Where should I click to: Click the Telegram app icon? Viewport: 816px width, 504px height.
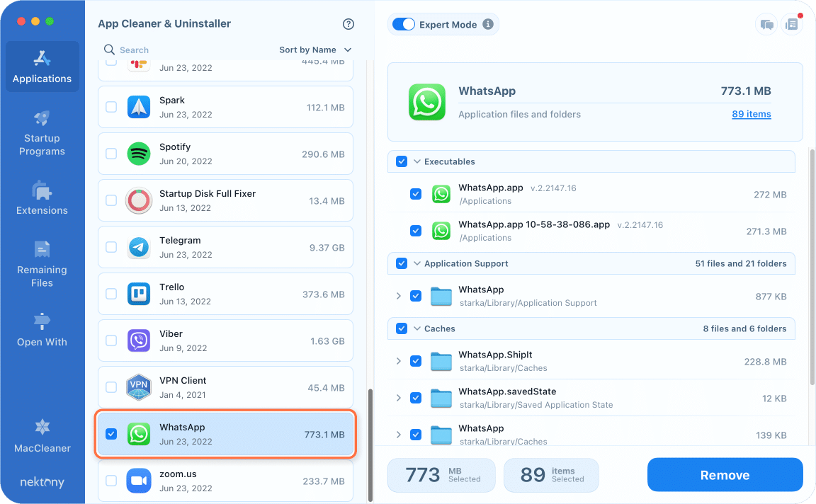coord(139,248)
